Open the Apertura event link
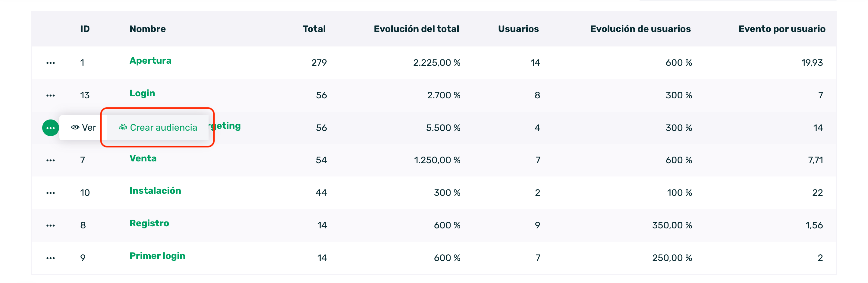The image size is (868, 283). [x=150, y=61]
